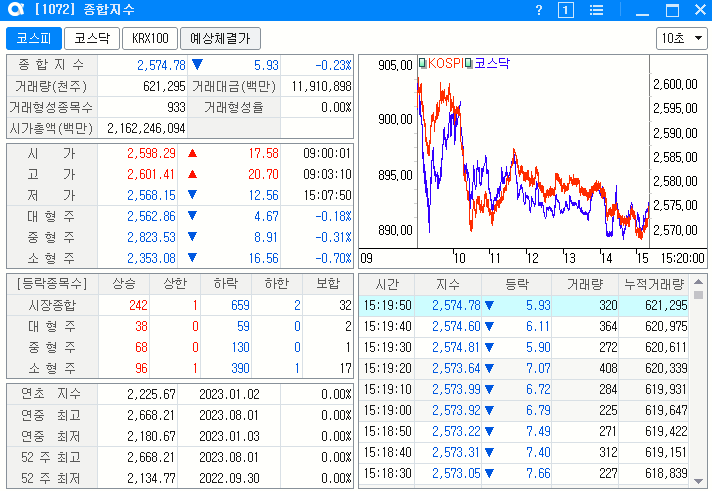Image resolution: width=712 pixels, height=491 pixels.
Task: Click the 종합지수 value 2,574.78
Action: (x=161, y=65)
